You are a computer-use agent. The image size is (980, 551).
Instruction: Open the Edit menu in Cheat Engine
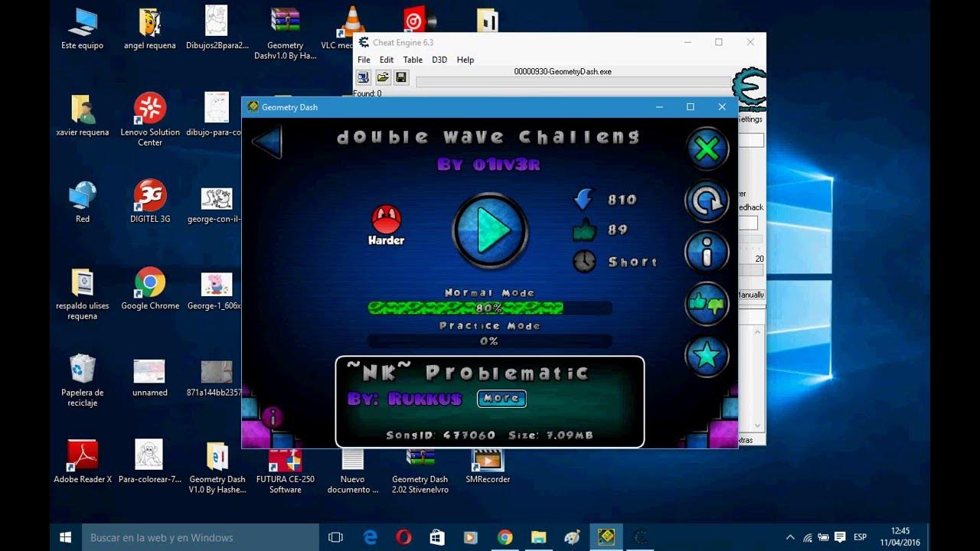coord(387,60)
